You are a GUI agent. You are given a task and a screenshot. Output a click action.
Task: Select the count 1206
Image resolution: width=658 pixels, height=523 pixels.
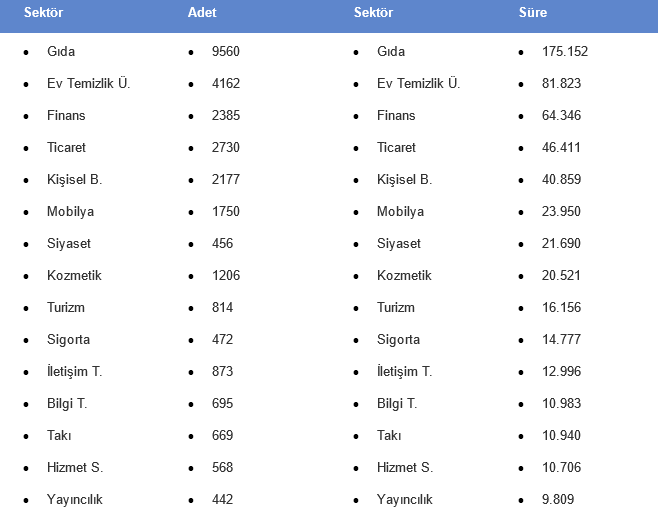coord(226,275)
